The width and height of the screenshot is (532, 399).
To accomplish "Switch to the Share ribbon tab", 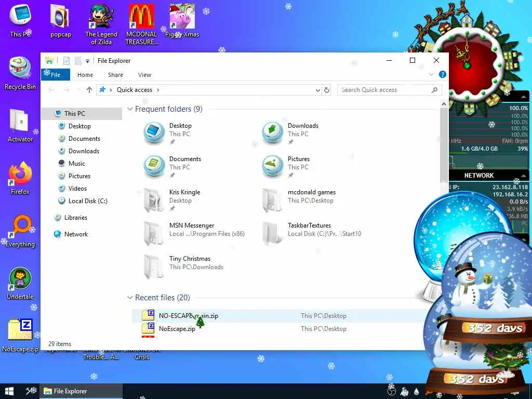I will (115, 75).
